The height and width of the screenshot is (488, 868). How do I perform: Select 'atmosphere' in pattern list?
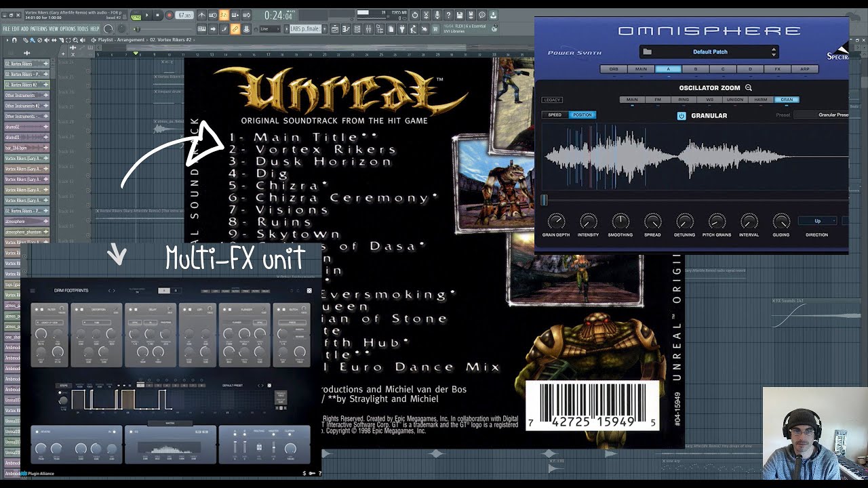coord(26,221)
